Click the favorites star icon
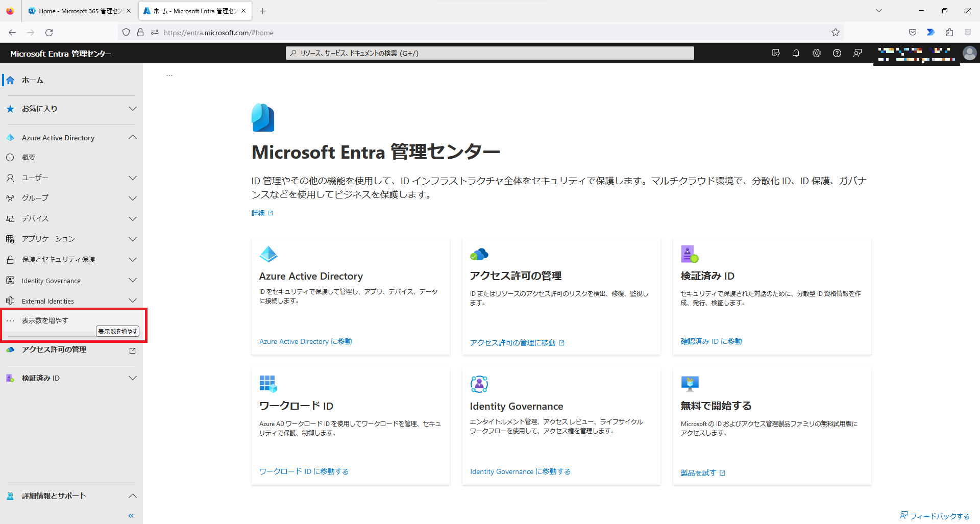 click(10, 109)
